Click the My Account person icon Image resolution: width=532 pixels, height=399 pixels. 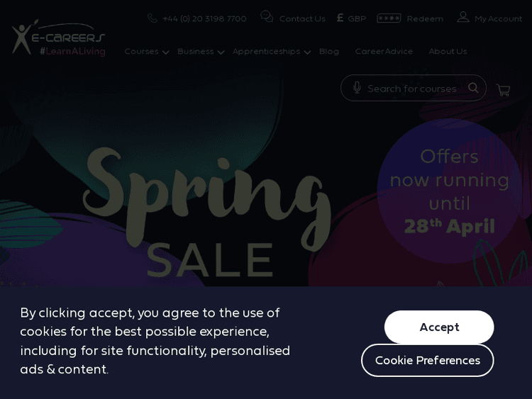(463, 17)
